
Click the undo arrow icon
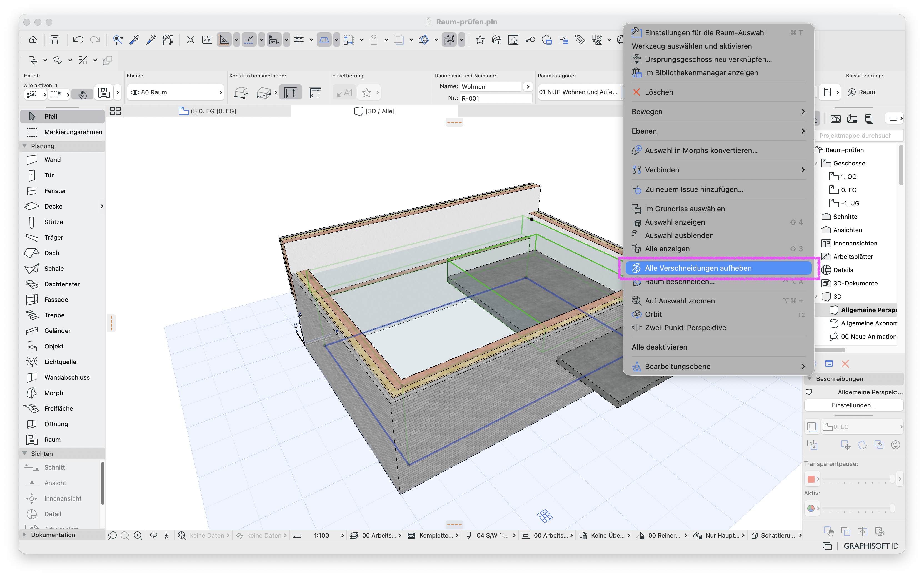click(78, 40)
